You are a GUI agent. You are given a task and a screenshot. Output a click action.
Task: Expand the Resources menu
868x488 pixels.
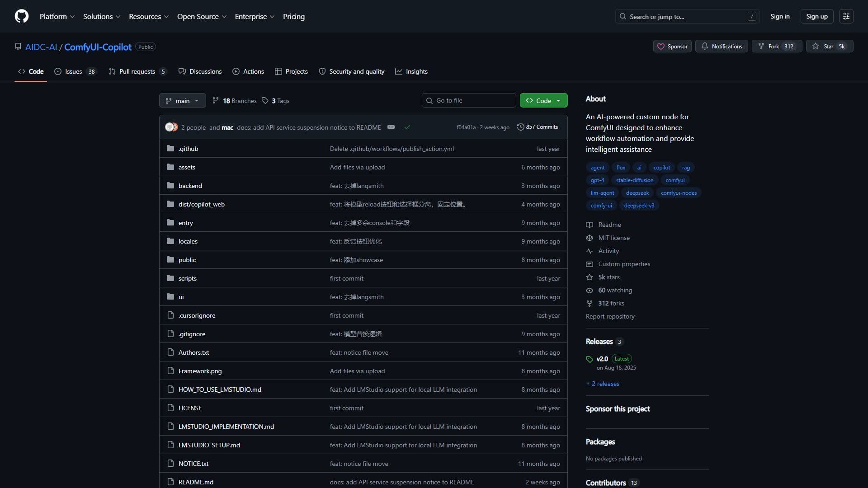149,16
